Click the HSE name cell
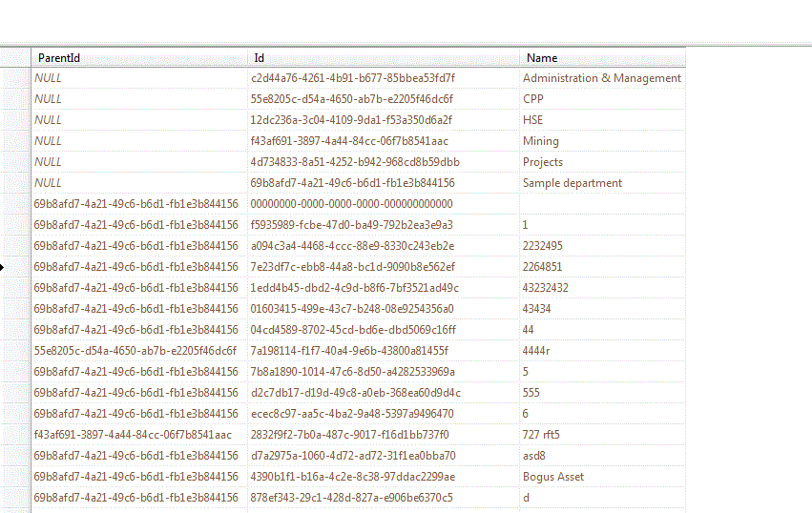Image resolution: width=812 pixels, height=513 pixels. point(601,120)
